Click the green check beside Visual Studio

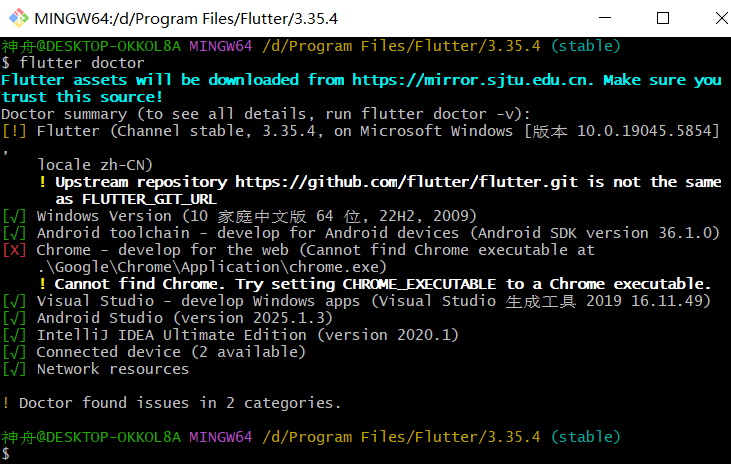coord(14,301)
